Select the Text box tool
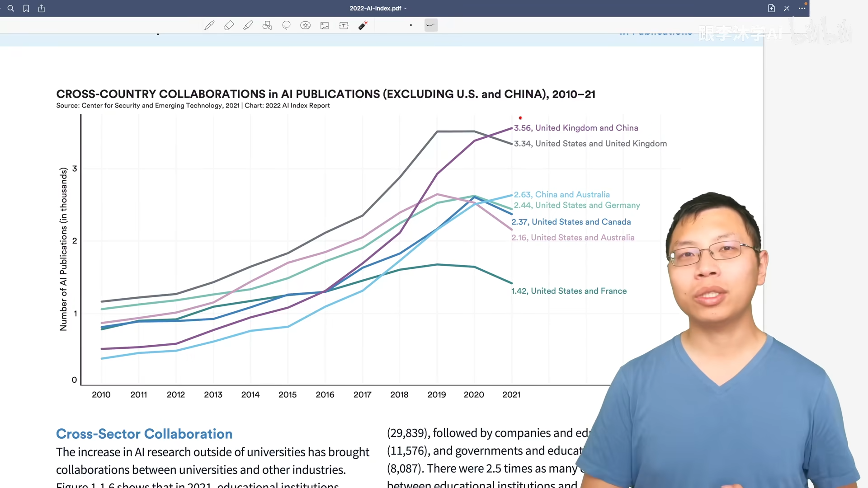This screenshot has width=868, height=488. click(344, 25)
